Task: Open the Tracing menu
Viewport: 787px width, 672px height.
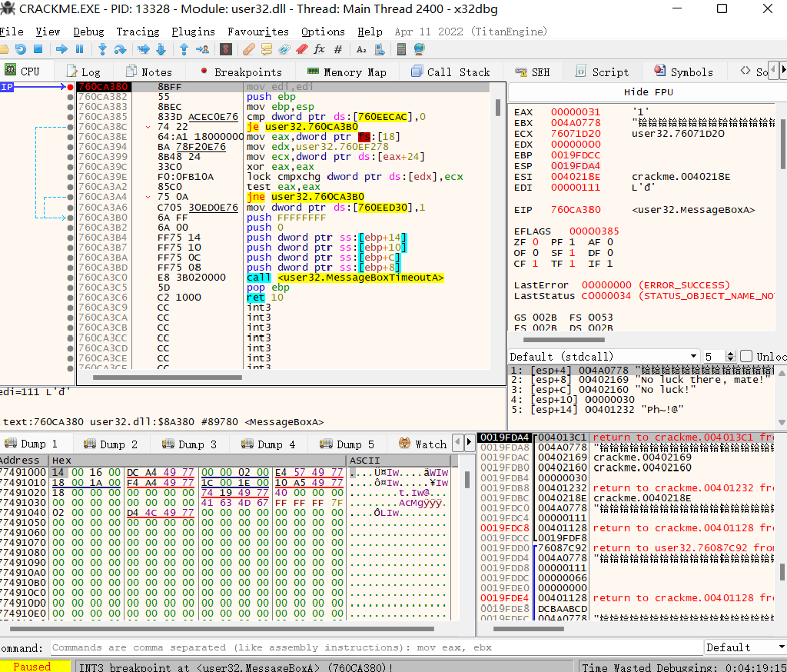Action: tap(138, 32)
